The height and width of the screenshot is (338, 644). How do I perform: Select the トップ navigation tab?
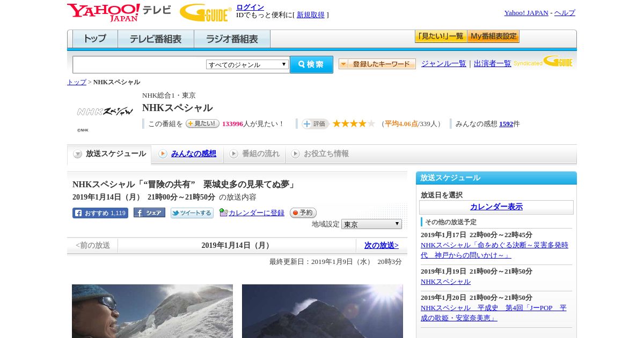pos(95,39)
